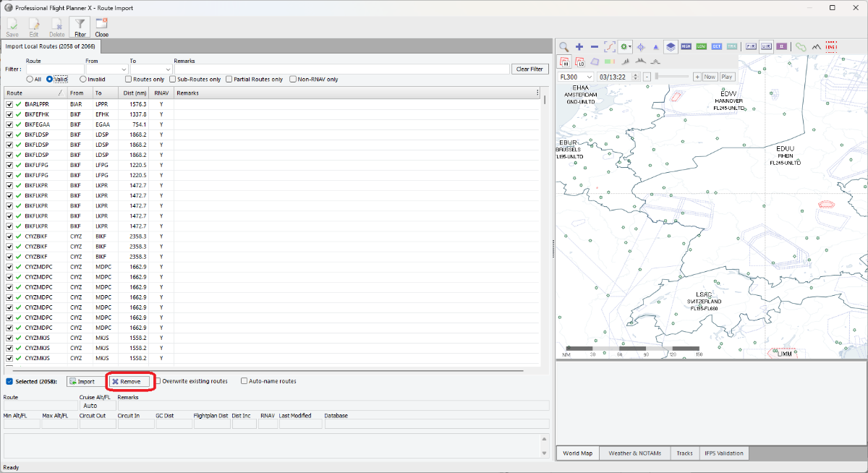Click the map search magnifier icon
The height and width of the screenshot is (473, 868).
pyautogui.click(x=563, y=46)
